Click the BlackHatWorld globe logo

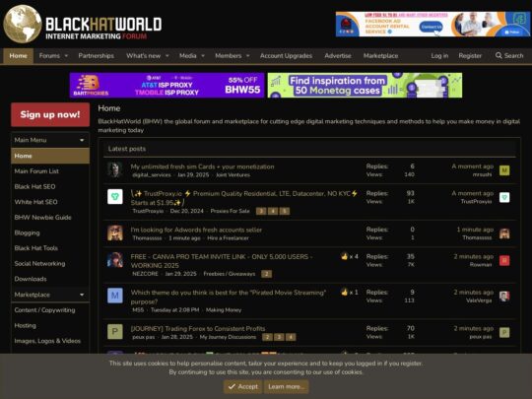tap(23, 24)
